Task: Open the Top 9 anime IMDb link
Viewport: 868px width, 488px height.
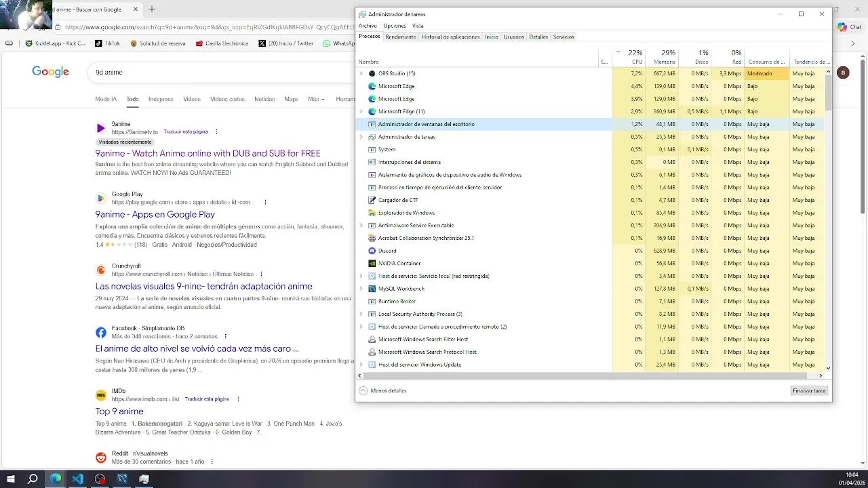Action: point(119,411)
